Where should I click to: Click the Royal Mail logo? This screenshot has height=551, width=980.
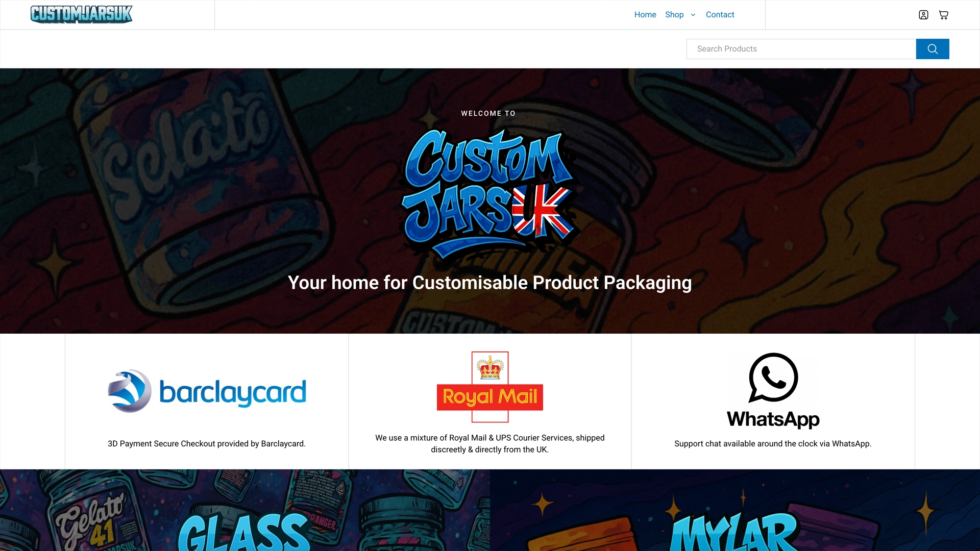[490, 387]
